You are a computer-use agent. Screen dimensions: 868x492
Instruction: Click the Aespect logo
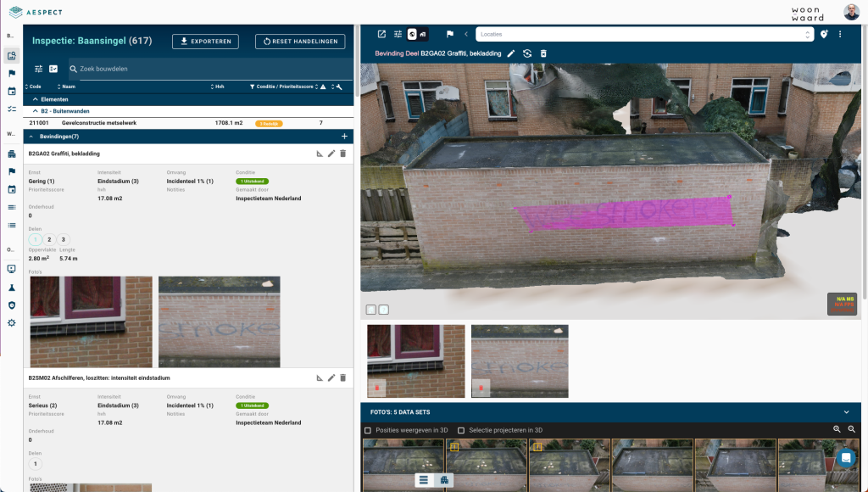click(x=36, y=12)
